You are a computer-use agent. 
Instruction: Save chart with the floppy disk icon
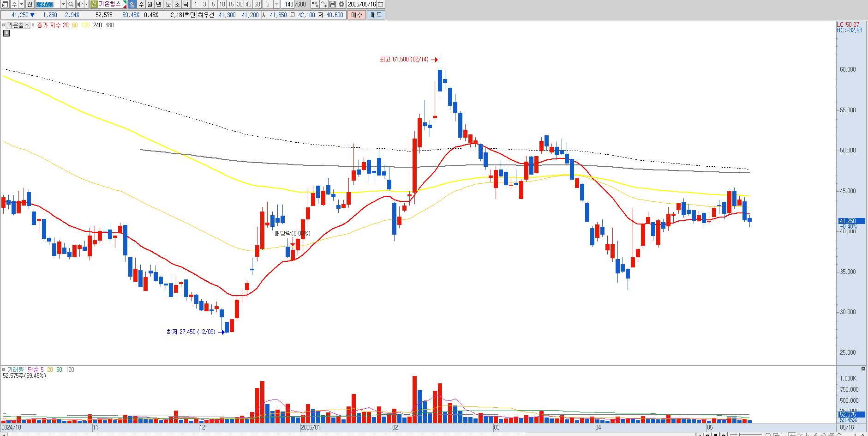pyautogui.click(x=332, y=4)
